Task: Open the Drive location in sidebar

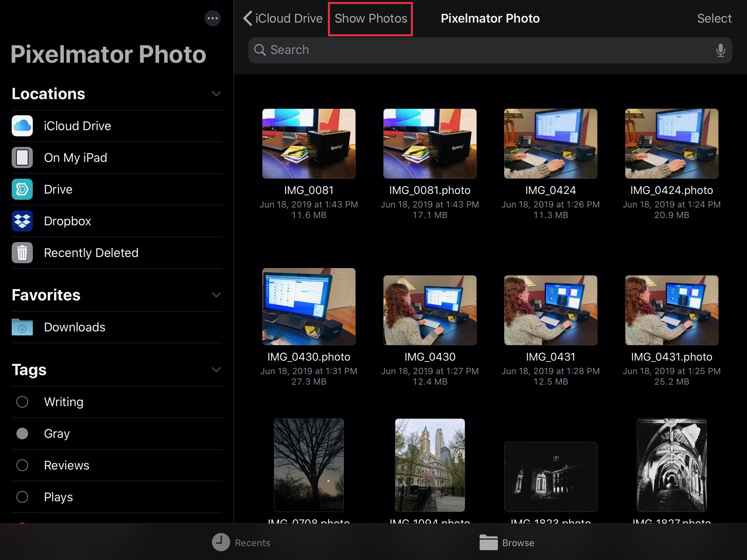Action: coord(117,189)
